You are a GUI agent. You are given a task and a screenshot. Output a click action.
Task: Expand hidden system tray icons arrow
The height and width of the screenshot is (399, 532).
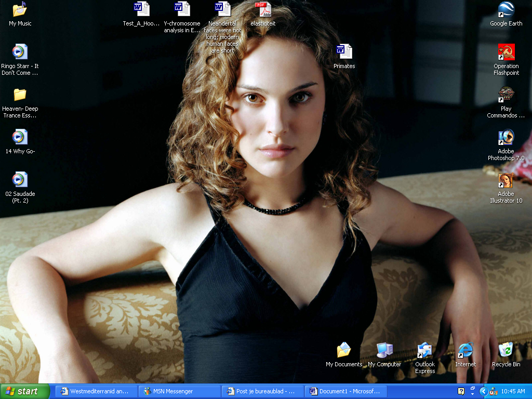coord(483,391)
